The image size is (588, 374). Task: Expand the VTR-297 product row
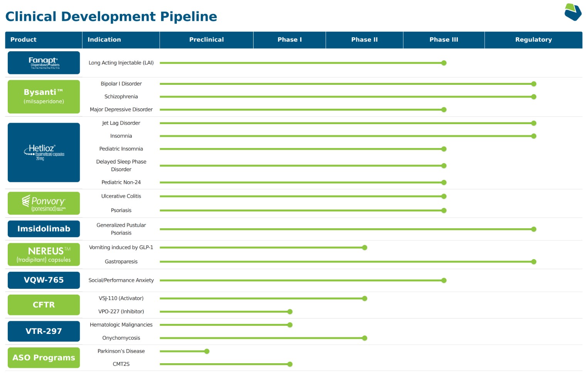click(x=44, y=331)
